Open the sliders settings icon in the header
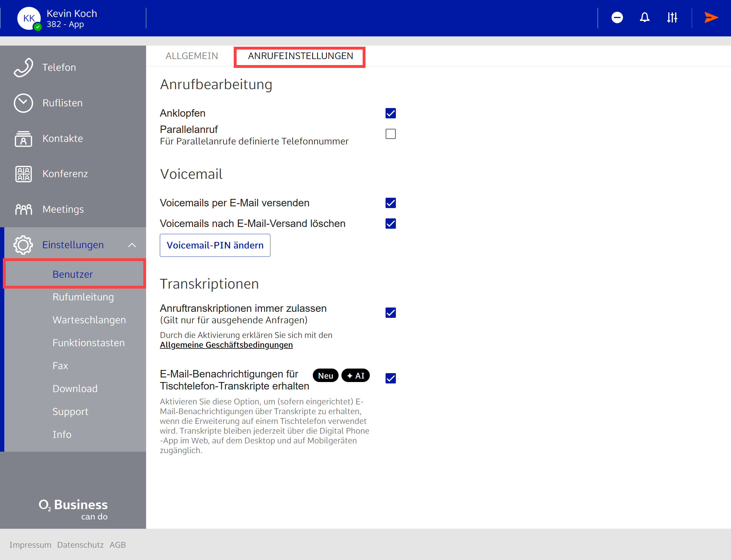This screenshot has width=731, height=560. (x=672, y=17)
